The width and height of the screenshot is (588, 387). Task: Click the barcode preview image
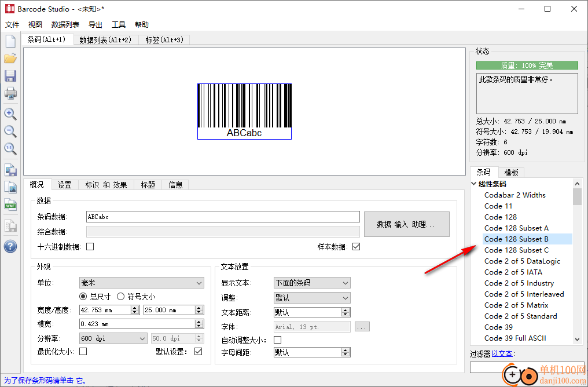(x=244, y=111)
